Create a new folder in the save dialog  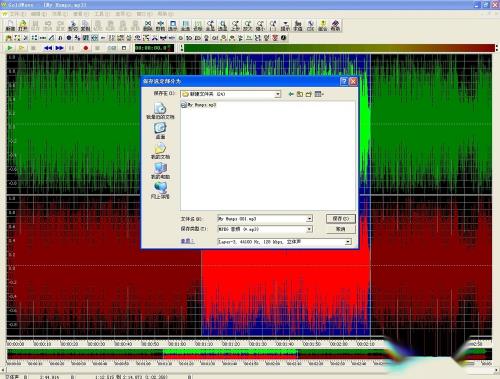tap(309, 94)
